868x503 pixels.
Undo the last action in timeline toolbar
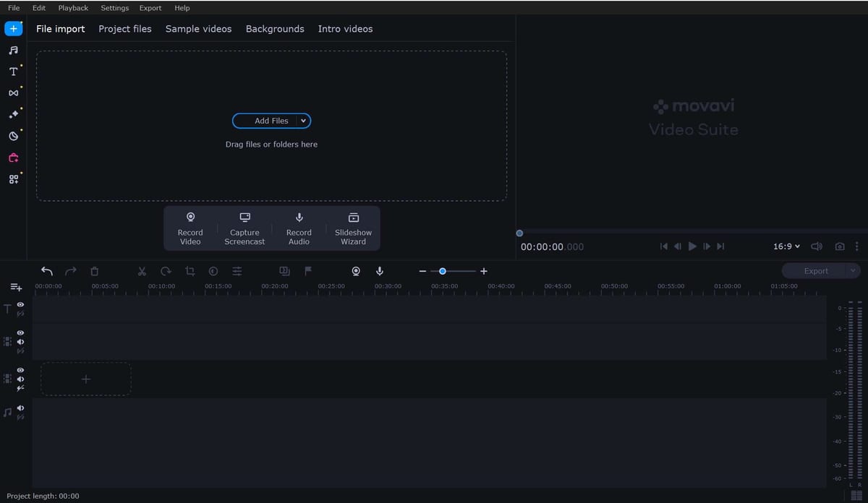click(47, 271)
